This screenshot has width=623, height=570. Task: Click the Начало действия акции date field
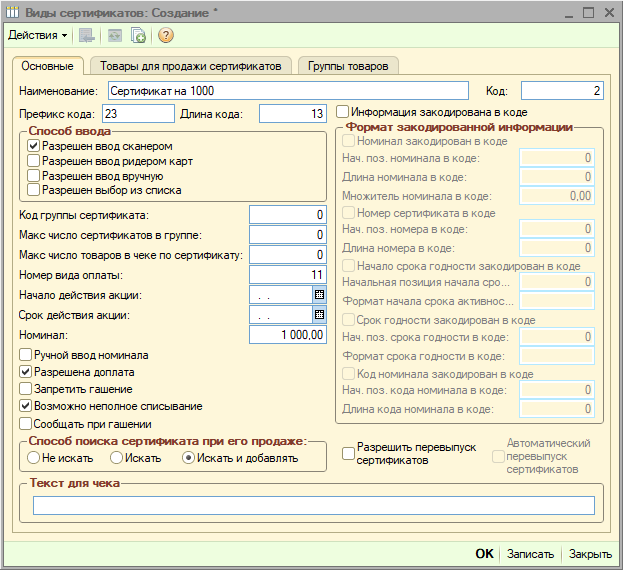click(x=281, y=295)
